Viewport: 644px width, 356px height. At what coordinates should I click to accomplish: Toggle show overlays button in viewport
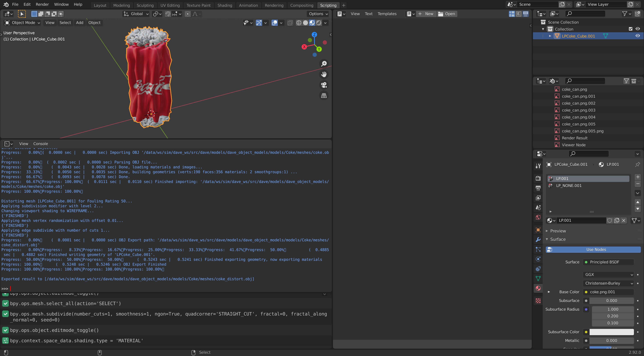click(275, 23)
